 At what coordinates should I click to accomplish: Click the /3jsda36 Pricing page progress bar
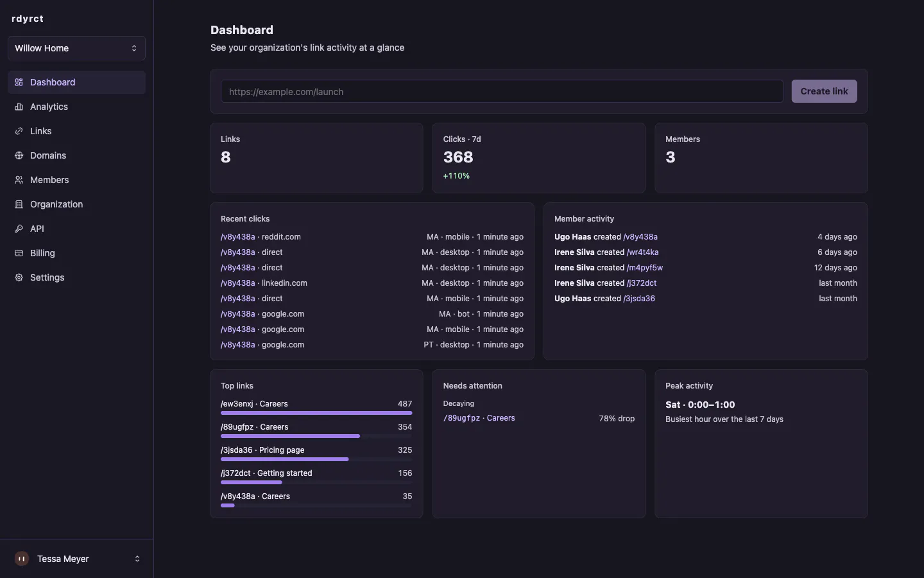pos(316,459)
